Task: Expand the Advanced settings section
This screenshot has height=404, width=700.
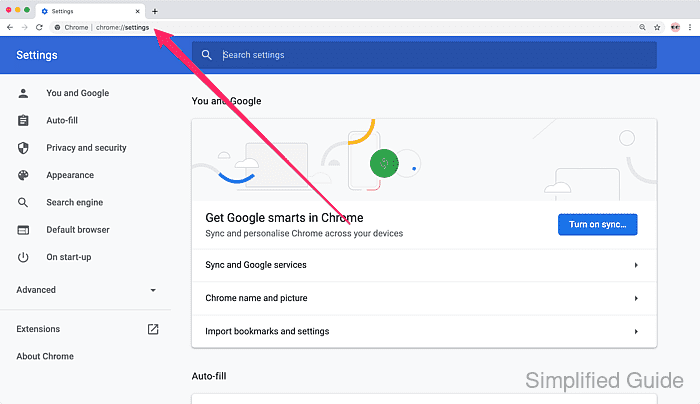Action: pos(85,290)
